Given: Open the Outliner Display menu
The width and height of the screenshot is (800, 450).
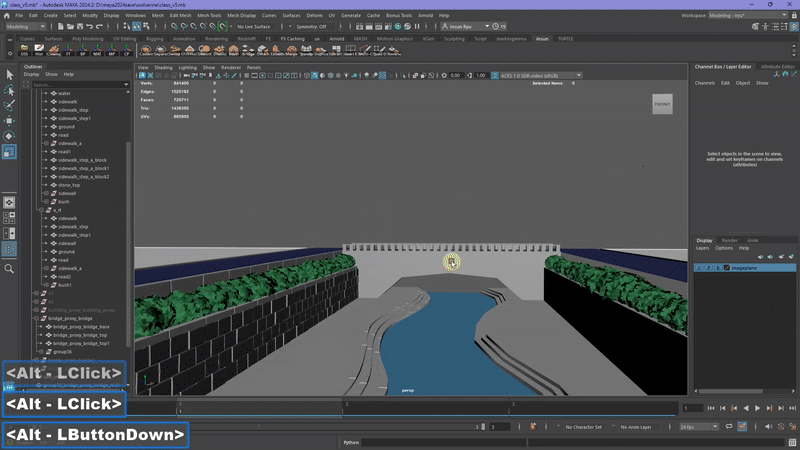Looking at the screenshot, I should (31, 74).
